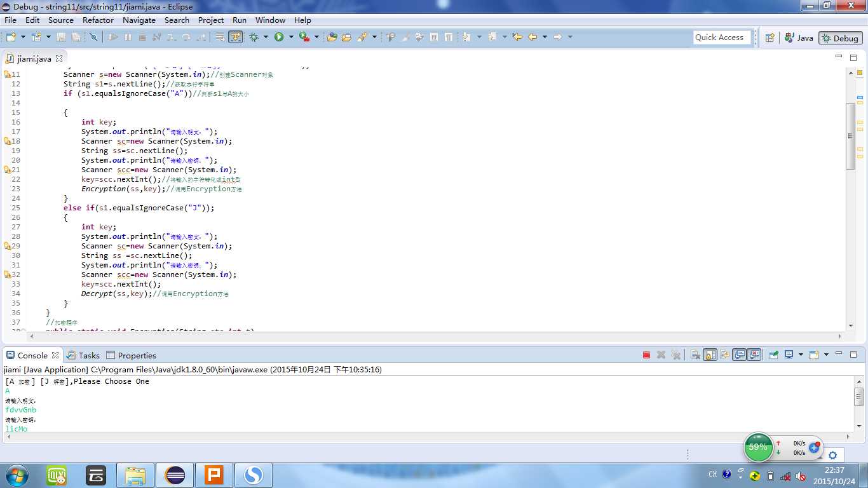Click the Run Last Tool (External Tools) icon

305,37
